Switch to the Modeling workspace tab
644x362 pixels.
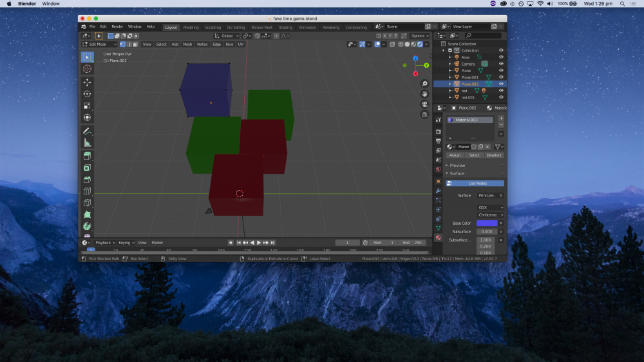191,28
